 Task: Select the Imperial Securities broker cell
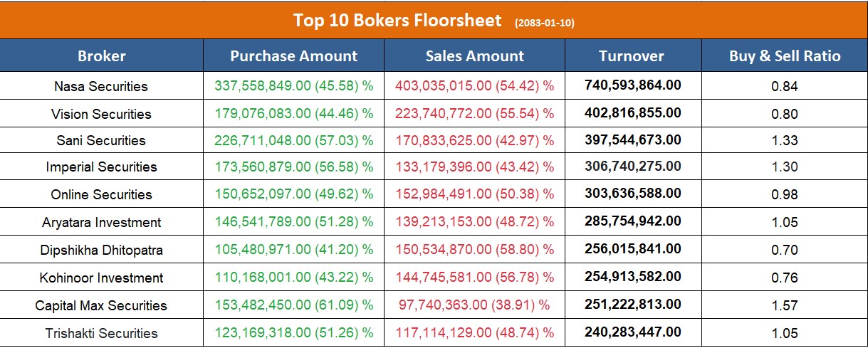point(101,167)
